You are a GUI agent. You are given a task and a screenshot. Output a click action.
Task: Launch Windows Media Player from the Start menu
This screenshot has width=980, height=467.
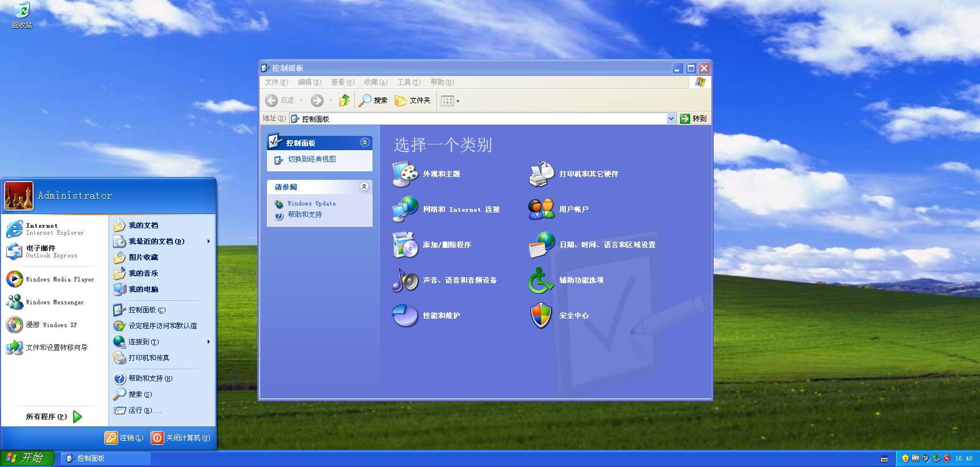(x=55, y=279)
